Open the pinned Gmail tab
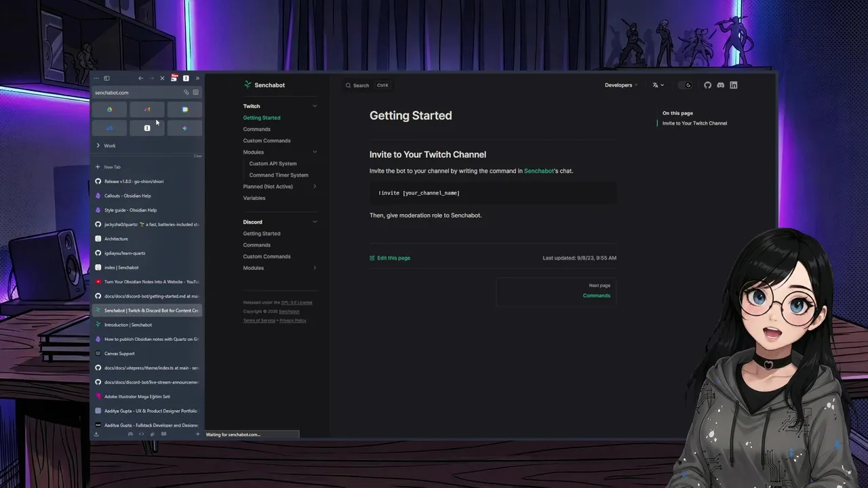Screen dimensions: 868x488 (147, 109)
